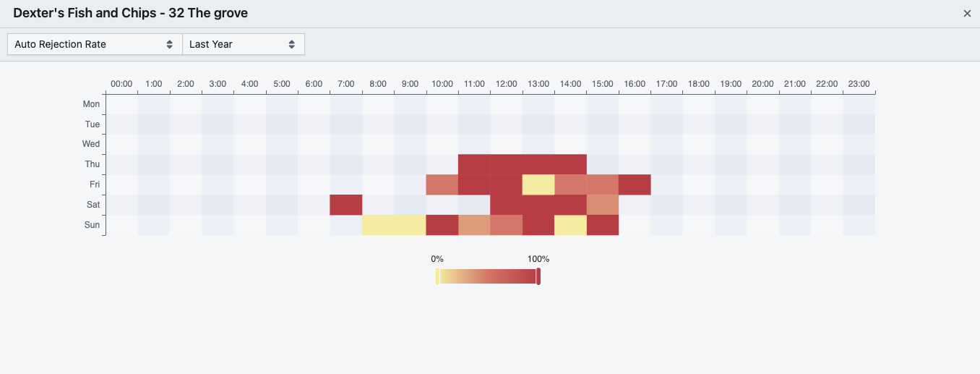The height and width of the screenshot is (374, 980).
Task: Click the middle of the color gradient bar
Action: (x=488, y=276)
